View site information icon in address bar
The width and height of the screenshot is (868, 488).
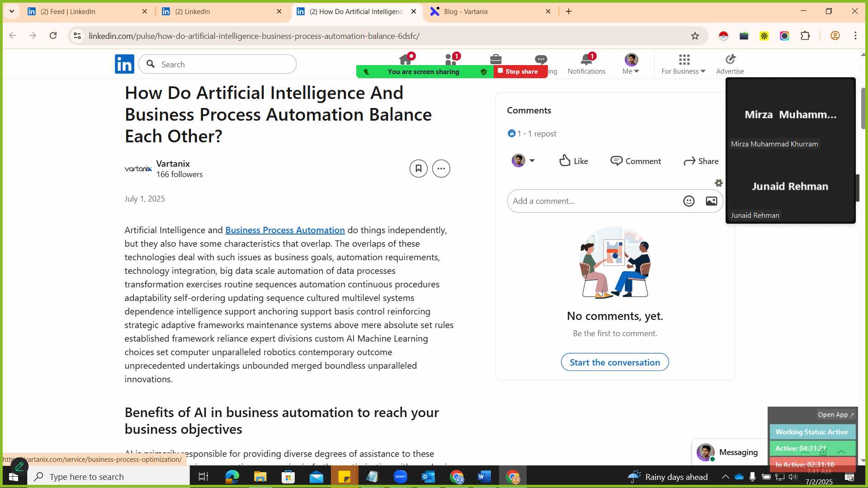[77, 36]
